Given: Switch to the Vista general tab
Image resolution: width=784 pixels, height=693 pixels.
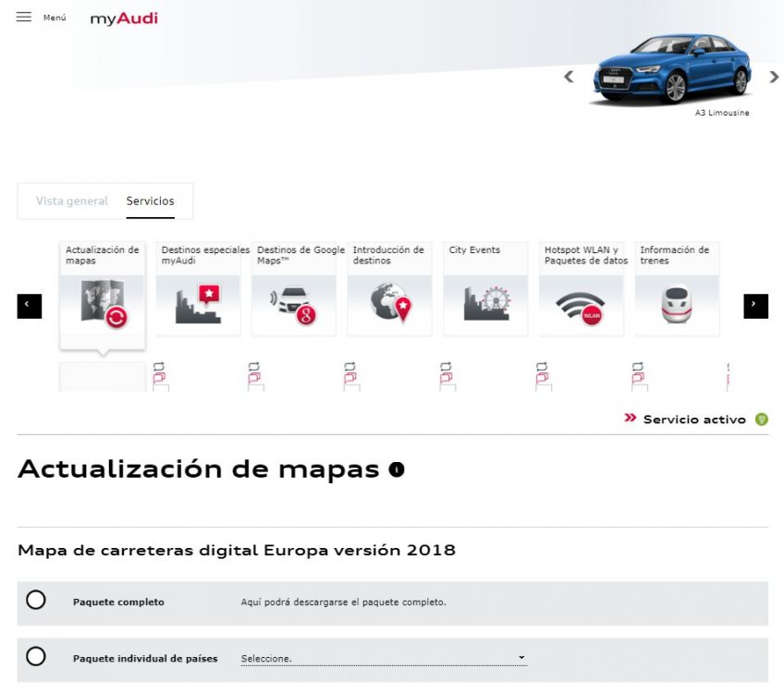Looking at the screenshot, I should [x=72, y=201].
